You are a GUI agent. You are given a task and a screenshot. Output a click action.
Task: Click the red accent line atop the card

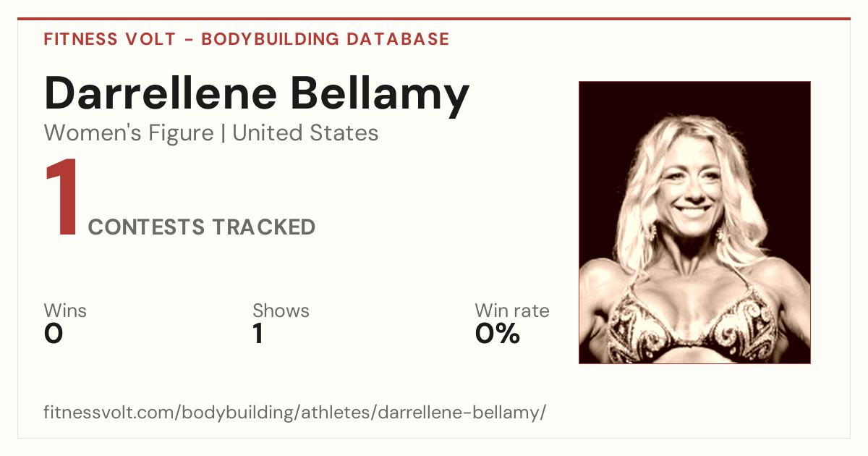coord(434,19)
